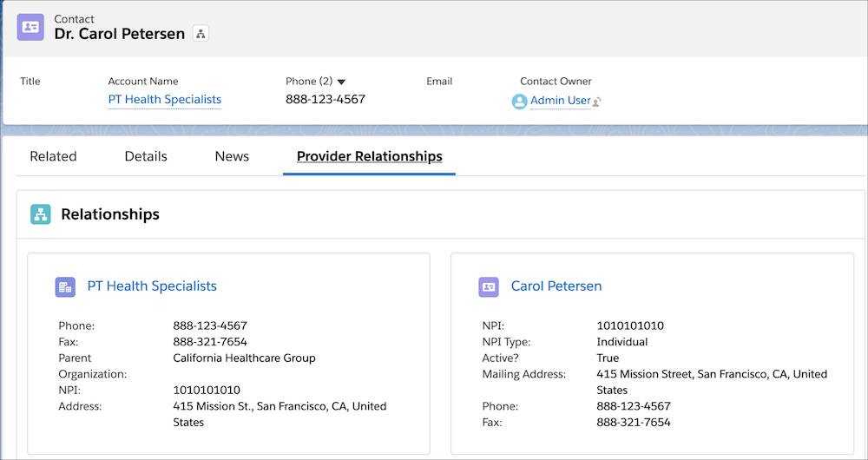
Task: Click the header phone number 888-123-4567
Action: click(x=325, y=100)
